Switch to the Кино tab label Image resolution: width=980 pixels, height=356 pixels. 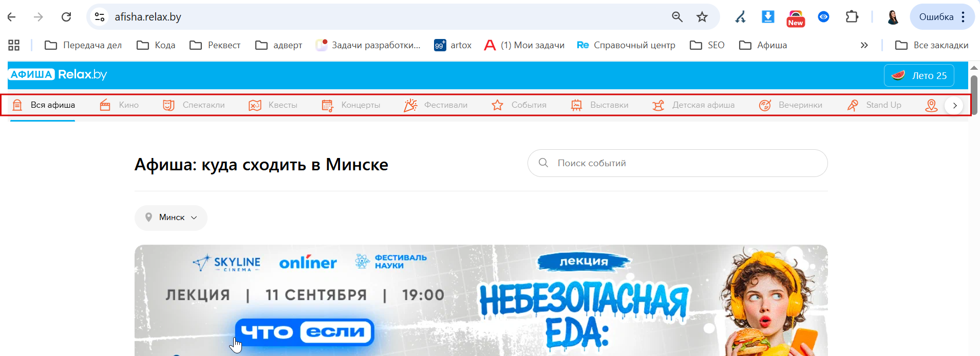(x=129, y=105)
